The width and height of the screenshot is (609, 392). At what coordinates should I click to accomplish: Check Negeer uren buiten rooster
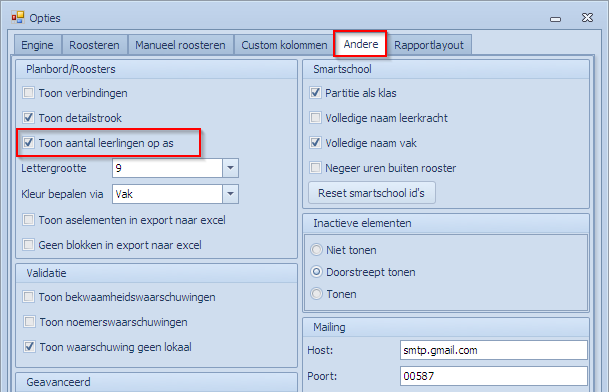(x=315, y=168)
